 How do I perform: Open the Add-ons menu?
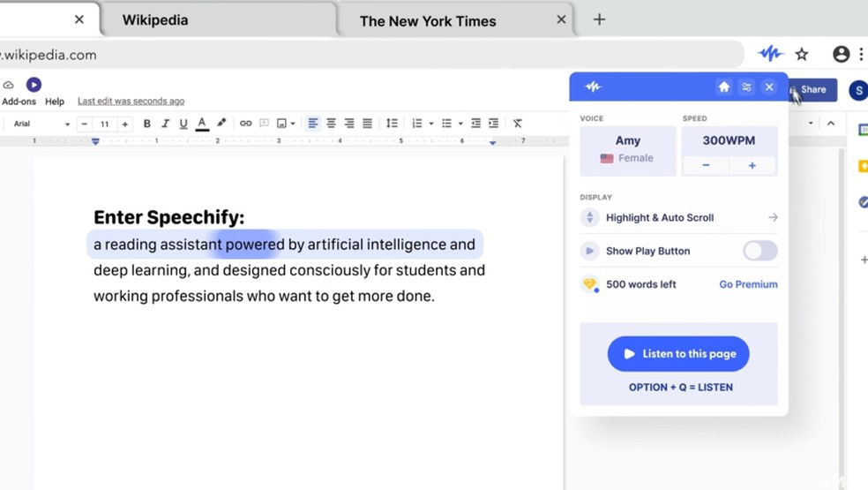click(x=19, y=102)
